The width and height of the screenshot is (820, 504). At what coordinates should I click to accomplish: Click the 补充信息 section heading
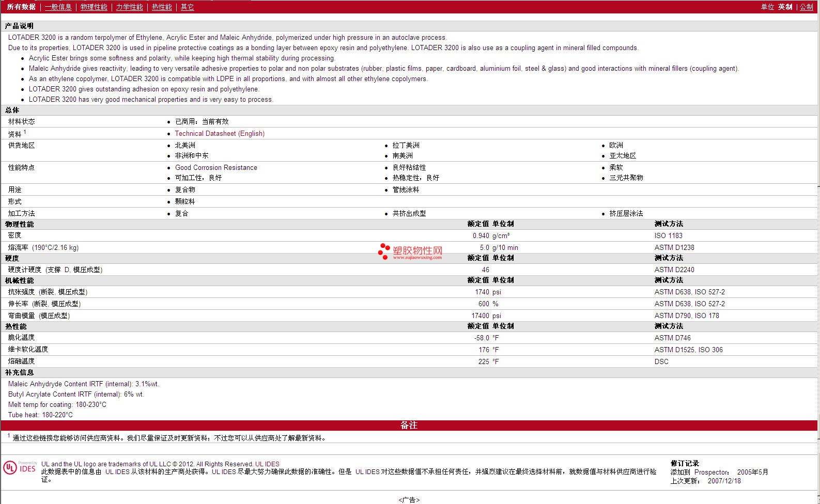coord(20,373)
